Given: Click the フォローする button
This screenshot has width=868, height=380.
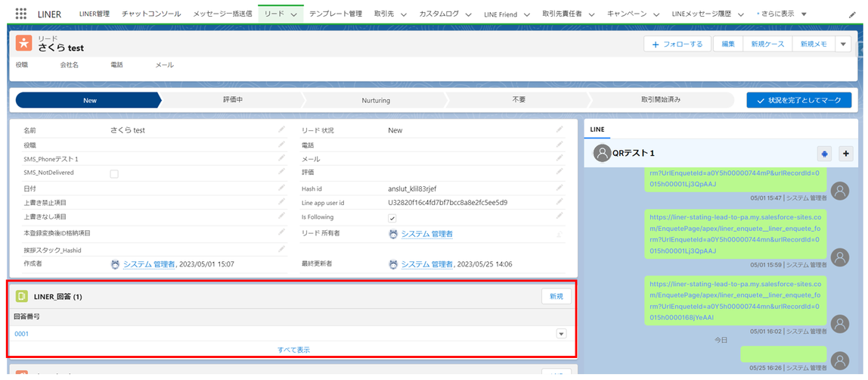Looking at the screenshot, I should (677, 45).
